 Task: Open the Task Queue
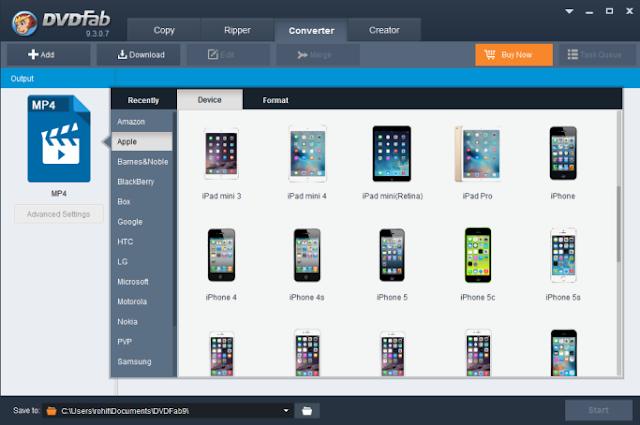597,55
